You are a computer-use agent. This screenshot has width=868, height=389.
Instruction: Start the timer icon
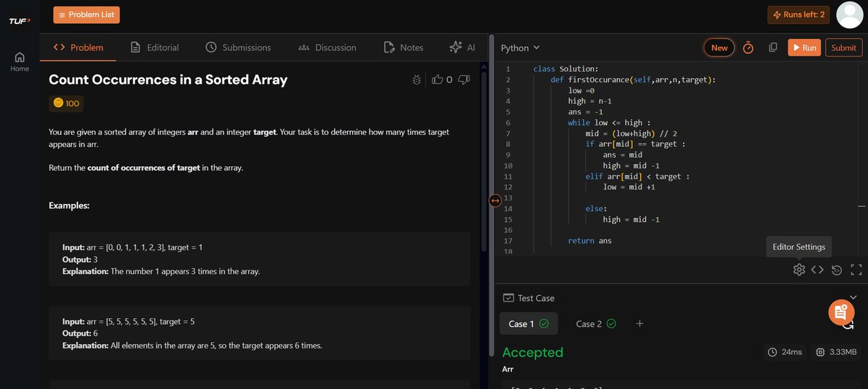click(749, 48)
